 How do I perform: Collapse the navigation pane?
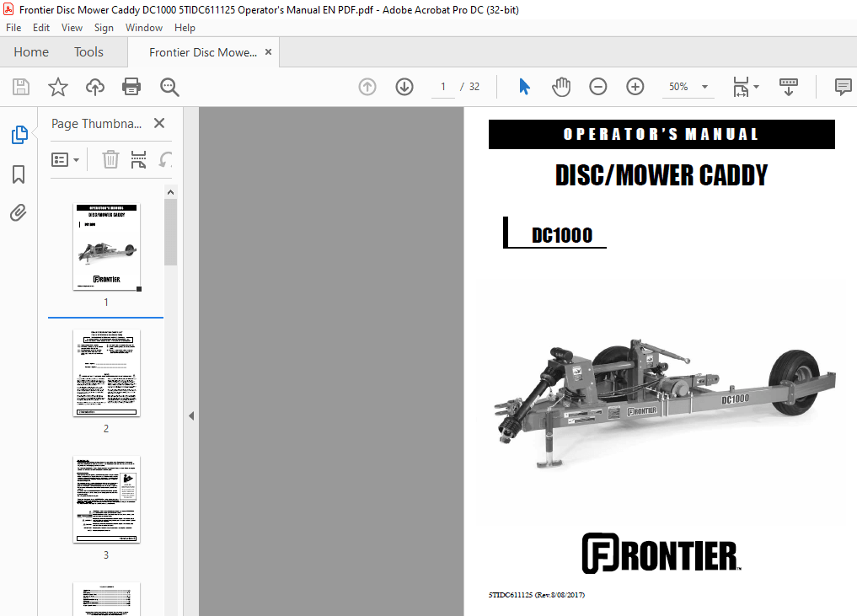[191, 415]
